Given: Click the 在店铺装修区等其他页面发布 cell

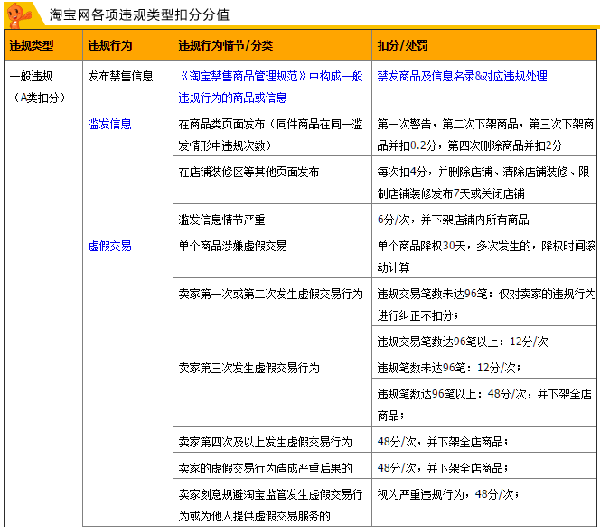Looking at the screenshot, I should [249, 172].
